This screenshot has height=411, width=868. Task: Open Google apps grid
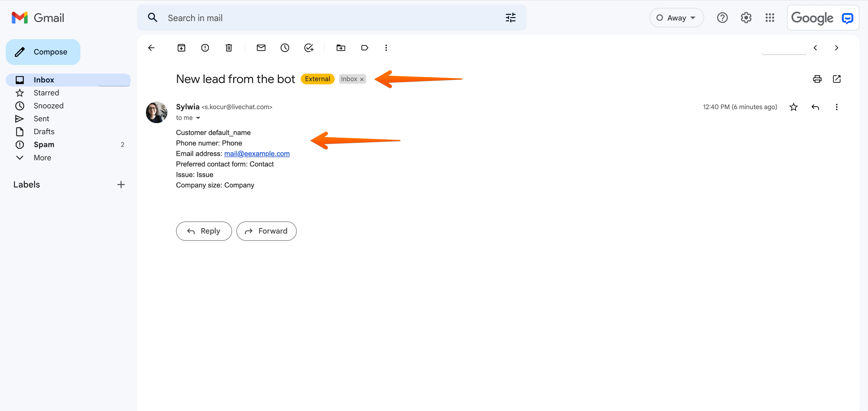770,18
